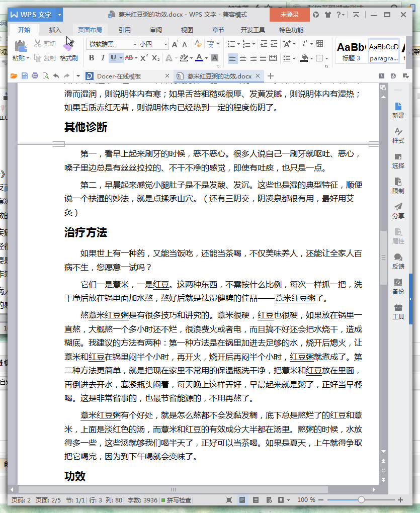Align text right
Screen dimensions: 420x513
(x=253, y=58)
